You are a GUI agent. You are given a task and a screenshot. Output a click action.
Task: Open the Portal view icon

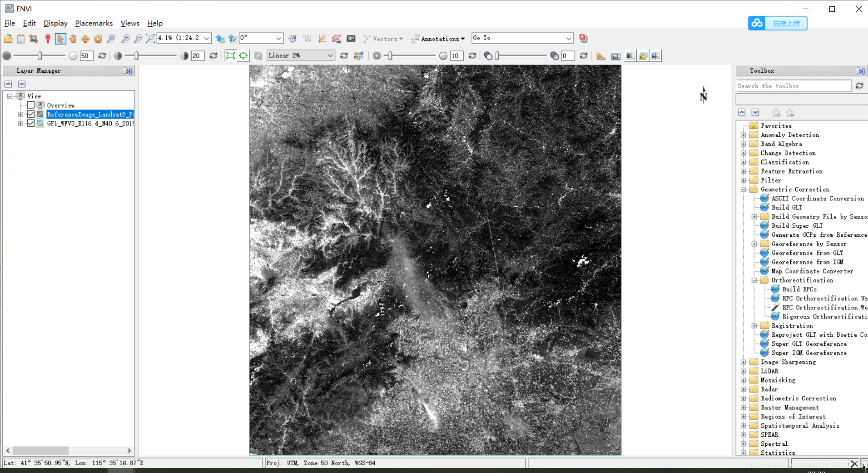(x=616, y=56)
